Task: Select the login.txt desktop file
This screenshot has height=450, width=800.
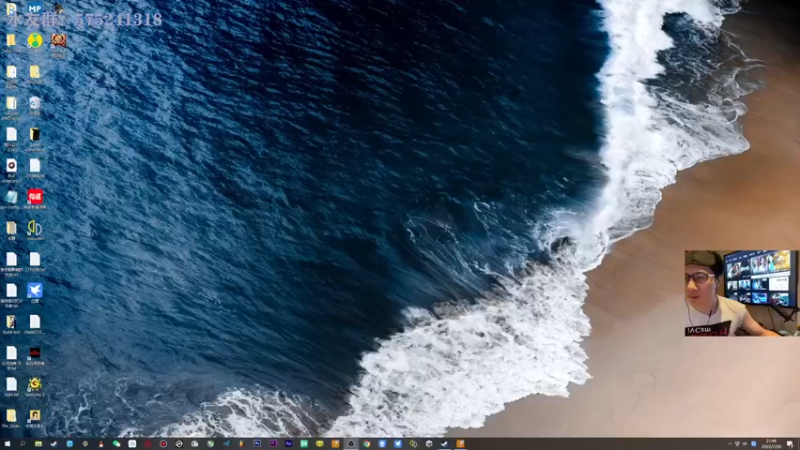Action: 11,387
